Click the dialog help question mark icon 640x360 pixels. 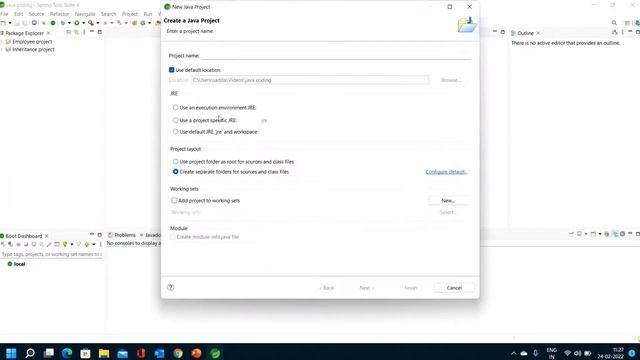coord(171,287)
